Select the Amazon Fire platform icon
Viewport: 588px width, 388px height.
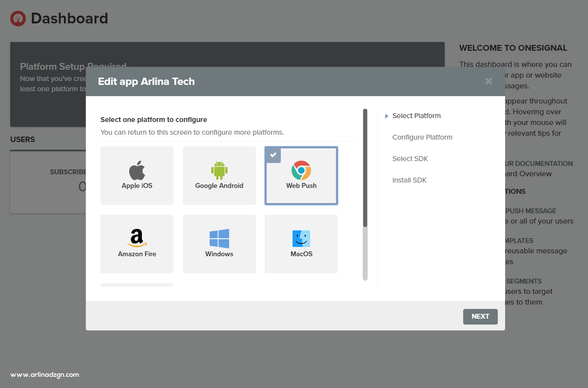pos(137,238)
